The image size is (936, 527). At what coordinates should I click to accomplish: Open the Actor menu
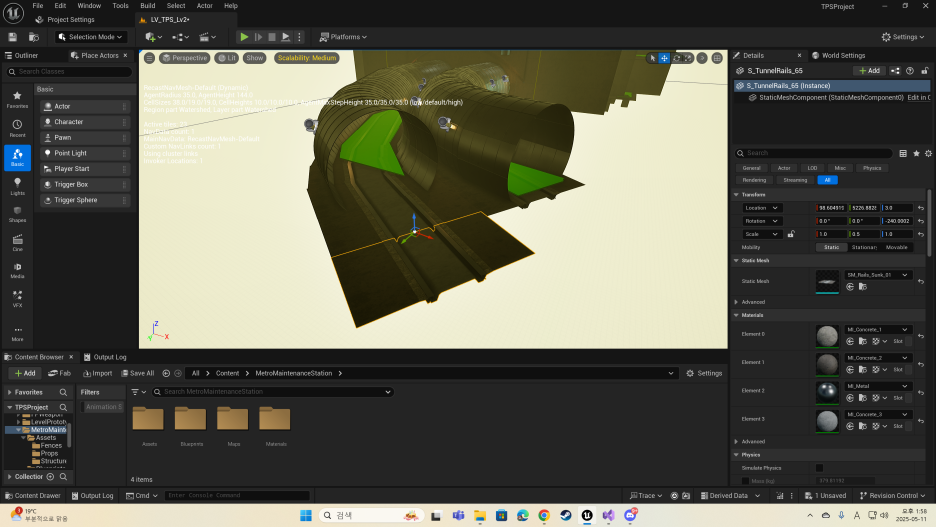205,5
